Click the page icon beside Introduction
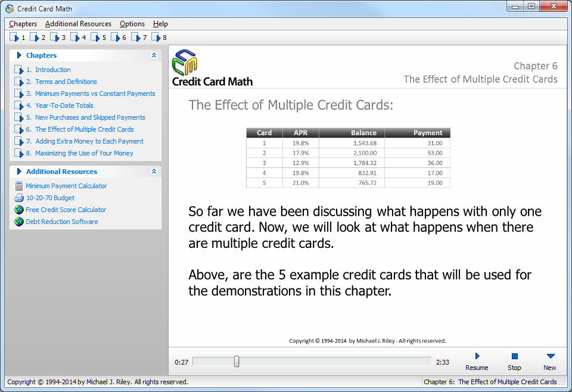 click(x=19, y=70)
